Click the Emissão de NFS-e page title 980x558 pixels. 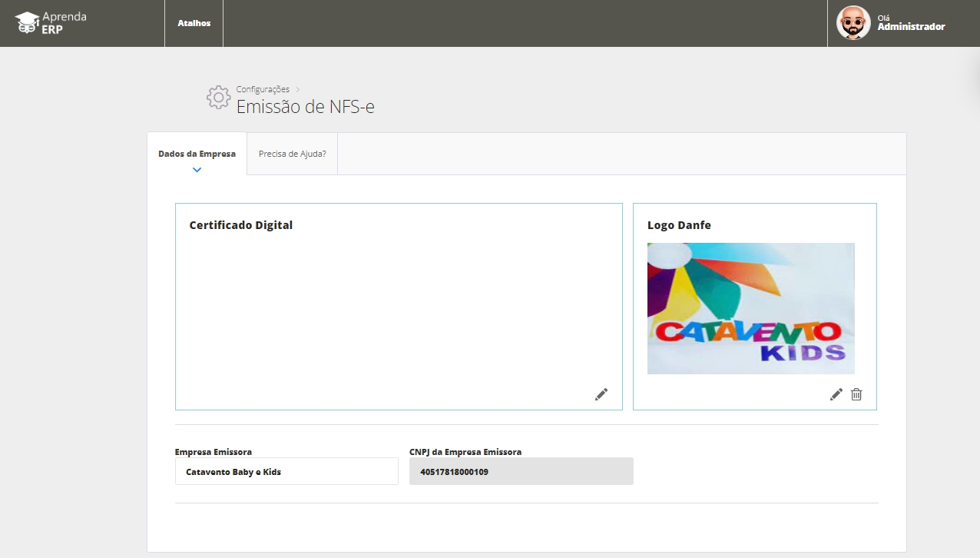pyautogui.click(x=305, y=107)
